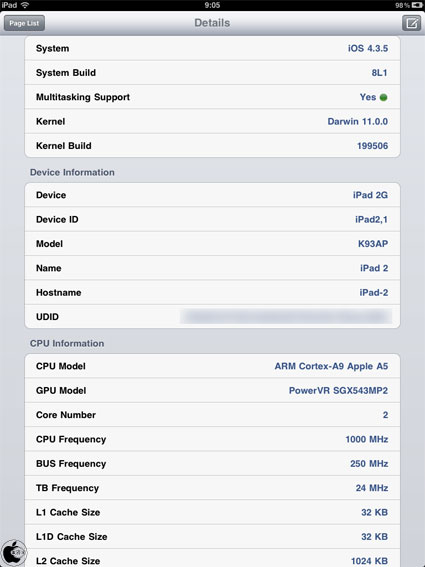425x567 pixels.
Task: Tap the green Multitasking Support indicator dot
Action: coord(383,97)
